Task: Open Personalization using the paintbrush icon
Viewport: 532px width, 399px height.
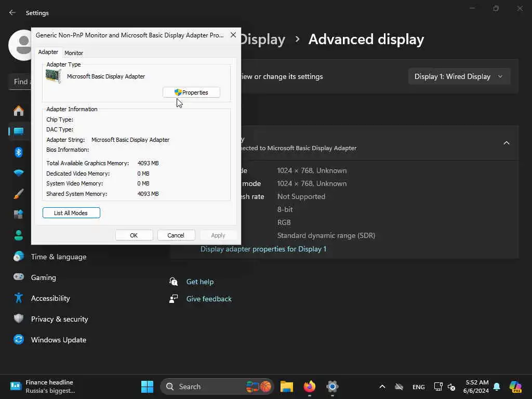Action: click(19, 194)
